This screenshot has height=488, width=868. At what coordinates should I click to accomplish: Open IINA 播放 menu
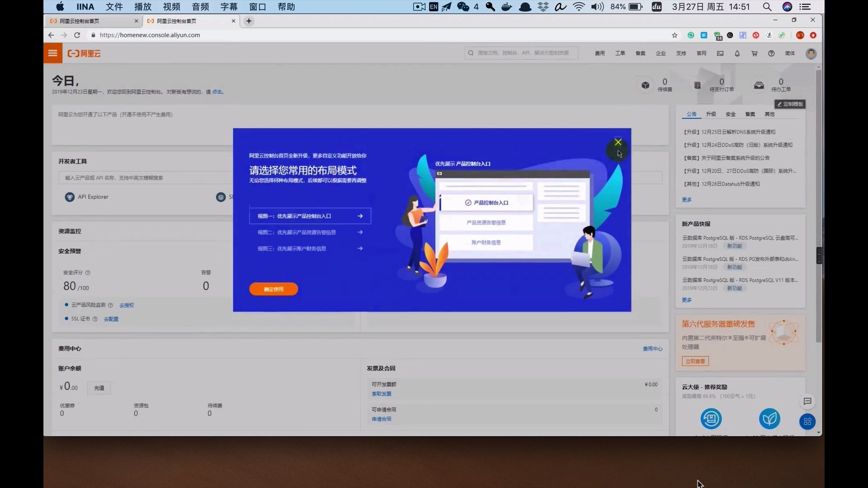click(143, 7)
